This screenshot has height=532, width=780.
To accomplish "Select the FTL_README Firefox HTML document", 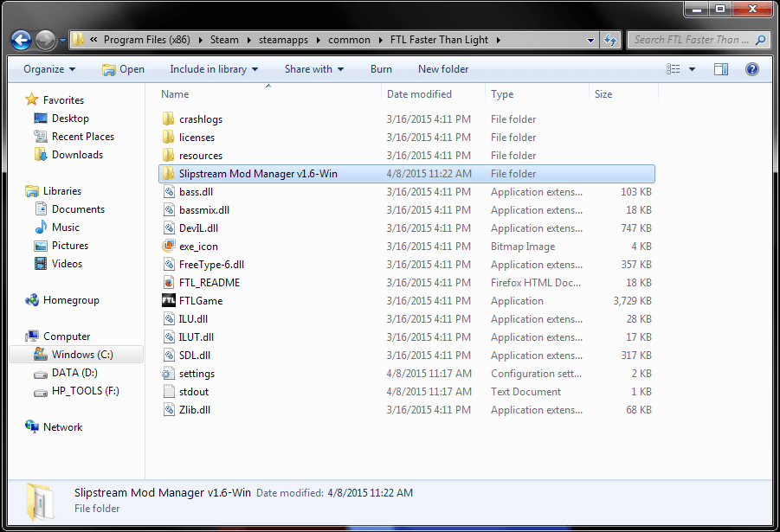I will (x=210, y=282).
